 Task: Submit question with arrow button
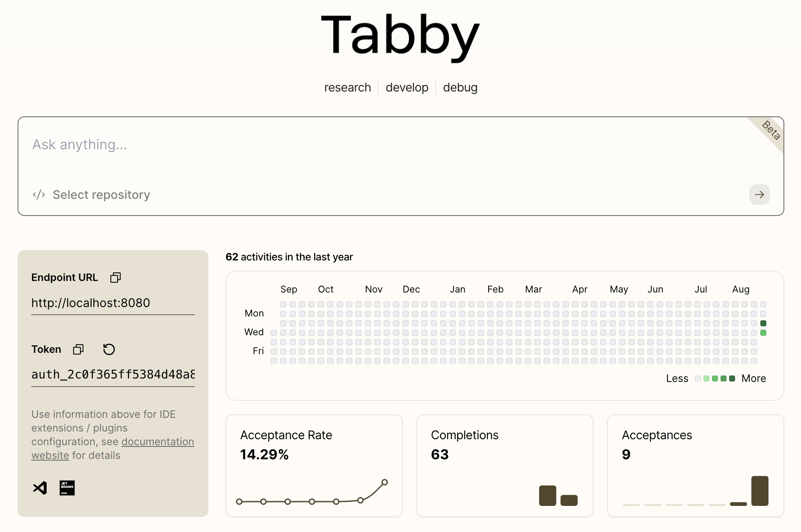coord(759,195)
